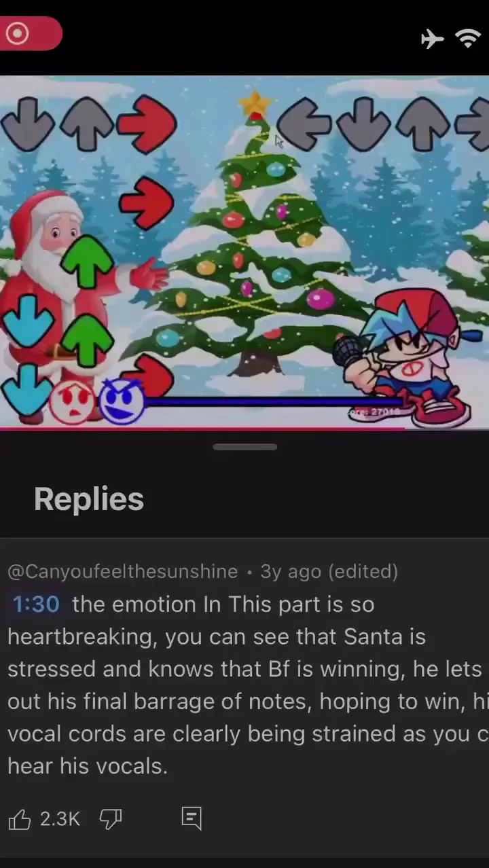Open the reply comment icon
Image resolution: width=489 pixels, height=868 pixels.
(x=192, y=818)
